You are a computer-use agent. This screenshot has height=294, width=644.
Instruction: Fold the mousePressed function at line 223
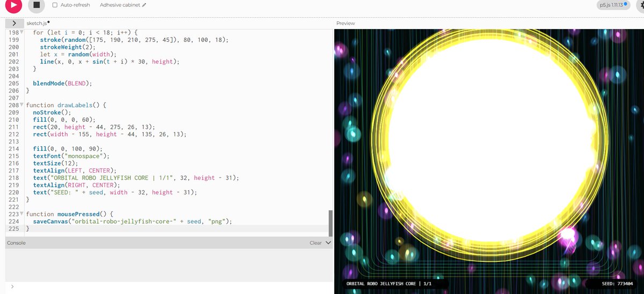pyautogui.click(x=22, y=214)
